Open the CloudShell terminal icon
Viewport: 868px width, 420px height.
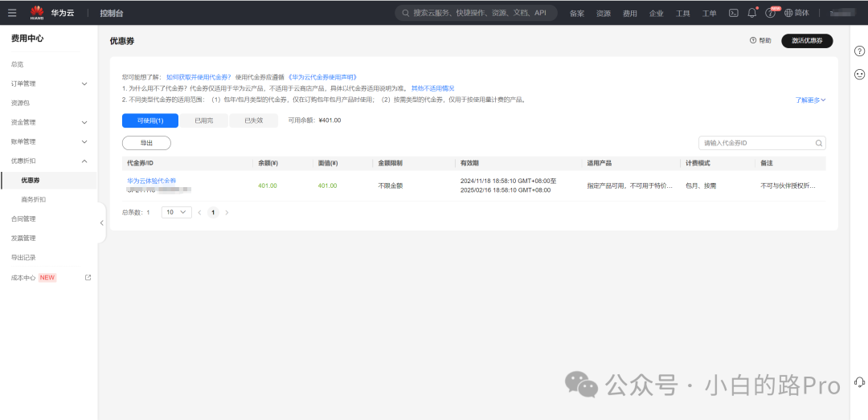tap(734, 13)
